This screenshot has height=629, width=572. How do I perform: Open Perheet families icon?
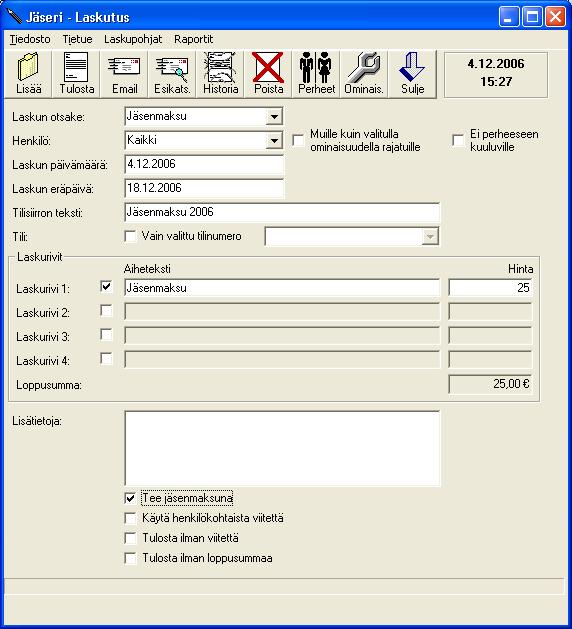(316, 74)
